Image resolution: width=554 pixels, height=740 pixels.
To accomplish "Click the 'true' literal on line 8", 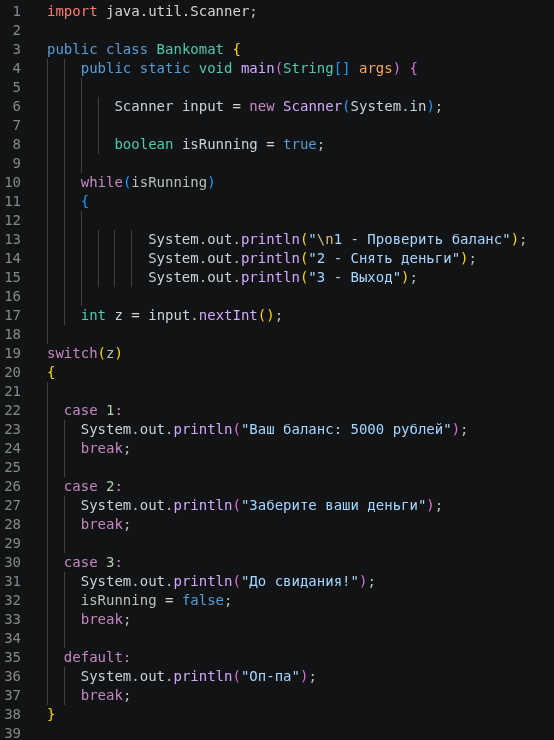I will pos(300,144).
